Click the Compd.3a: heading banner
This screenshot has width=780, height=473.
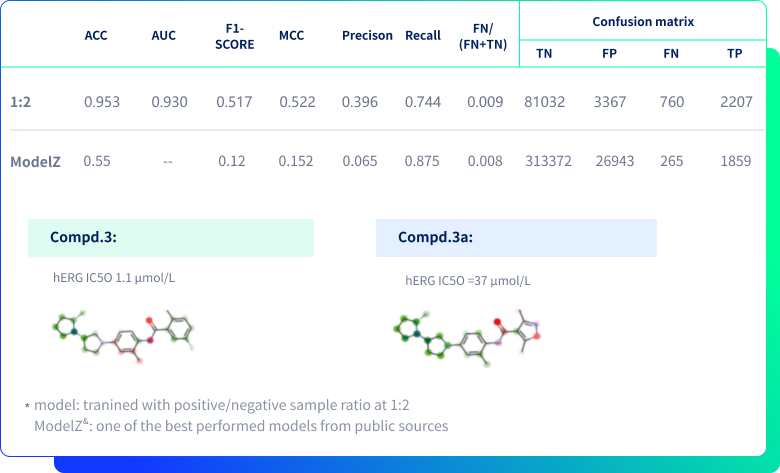[516, 238]
